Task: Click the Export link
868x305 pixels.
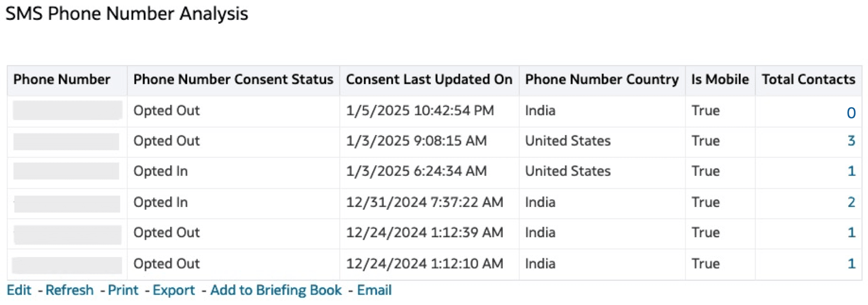Action: tap(174, 290)
